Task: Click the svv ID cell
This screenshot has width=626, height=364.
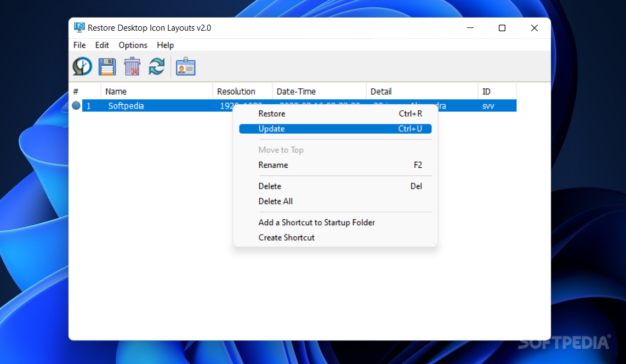Action: (488, 106)
